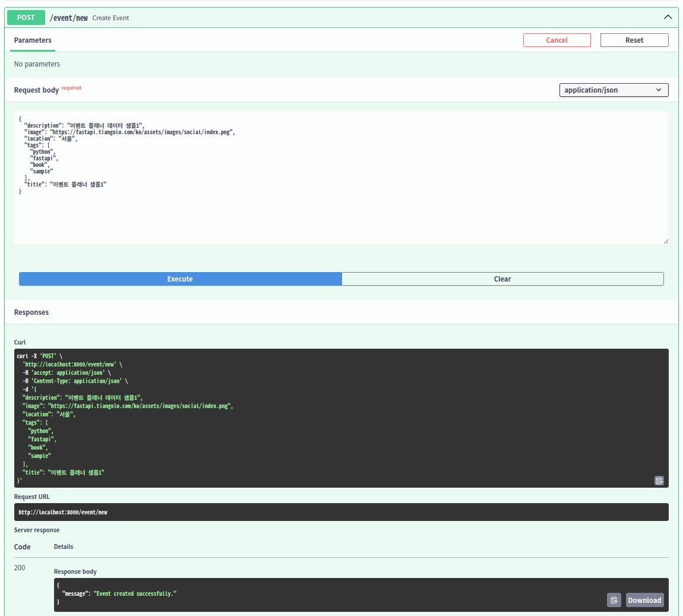Click the Request URL http://localhost:8000/event/new text
The image size is (683, 616).
(63, 512)
